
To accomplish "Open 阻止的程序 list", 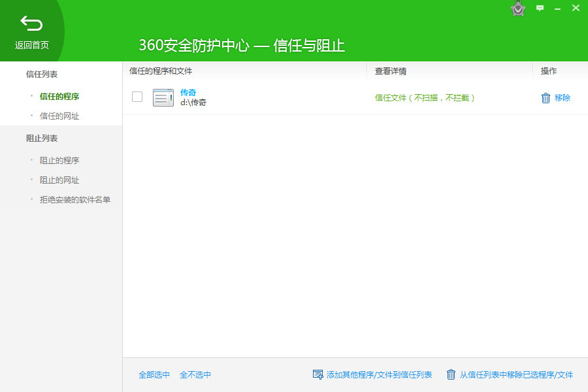I will (59, 161).
